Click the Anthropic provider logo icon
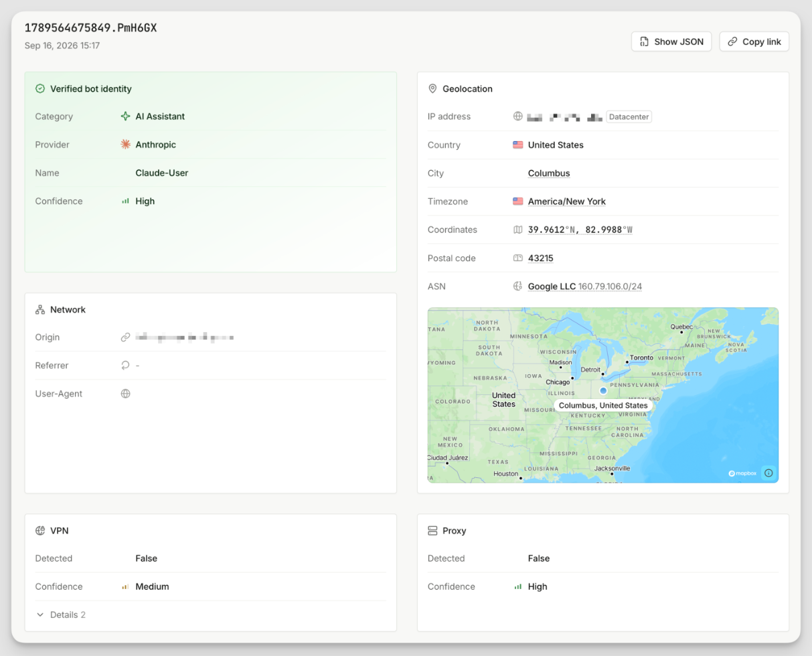812x656 pixels. (125, 145)
